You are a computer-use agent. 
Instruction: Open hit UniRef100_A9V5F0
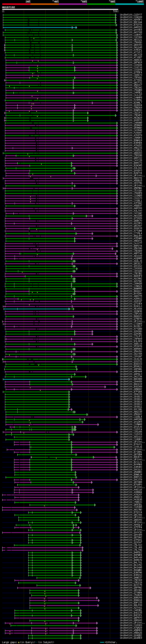point(131,20)
